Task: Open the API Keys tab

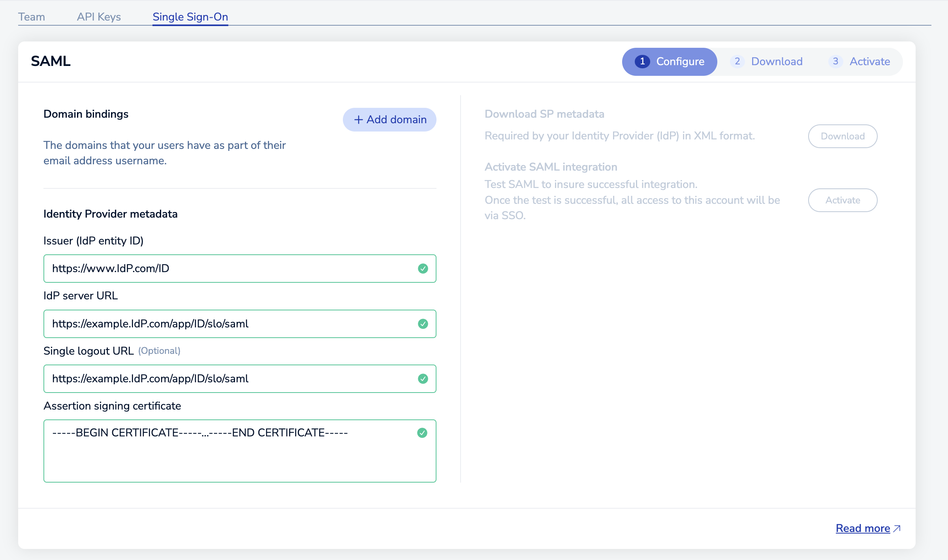Action: [99, 17]
